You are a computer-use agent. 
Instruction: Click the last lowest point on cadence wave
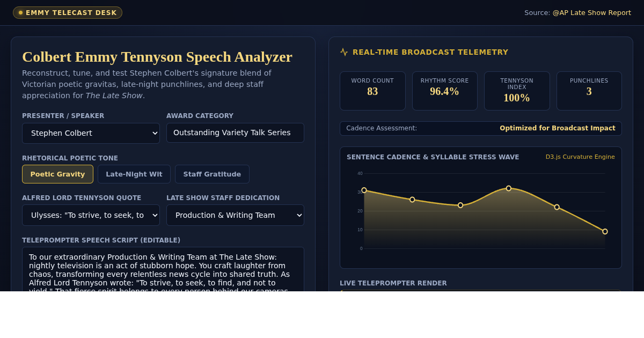click(605, 232)
